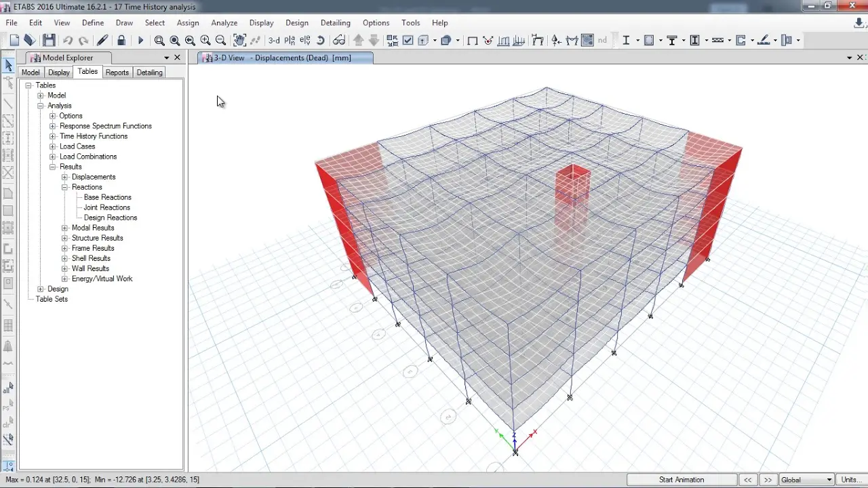This screenshot has width=868, height=488.
Task: Expand the Displacements results node
Action: [x=65, y=177]
